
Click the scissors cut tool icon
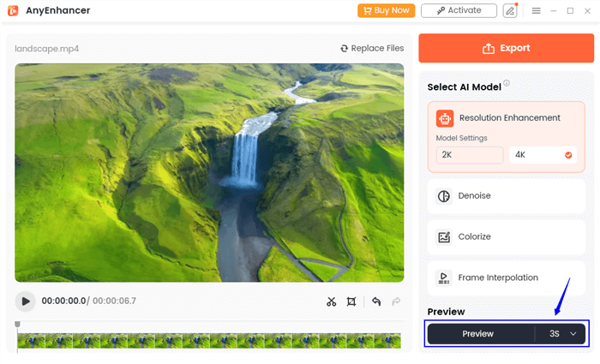coord(332,301)
